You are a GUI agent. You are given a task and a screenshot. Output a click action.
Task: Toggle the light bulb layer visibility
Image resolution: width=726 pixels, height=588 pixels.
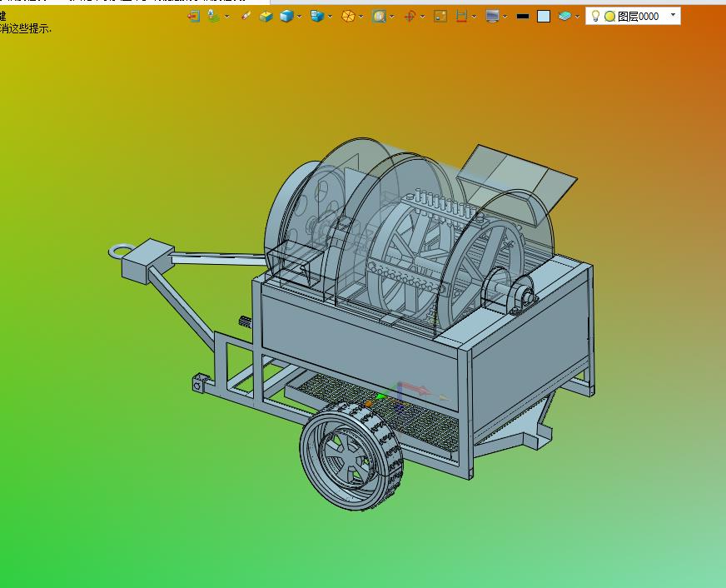596,16
